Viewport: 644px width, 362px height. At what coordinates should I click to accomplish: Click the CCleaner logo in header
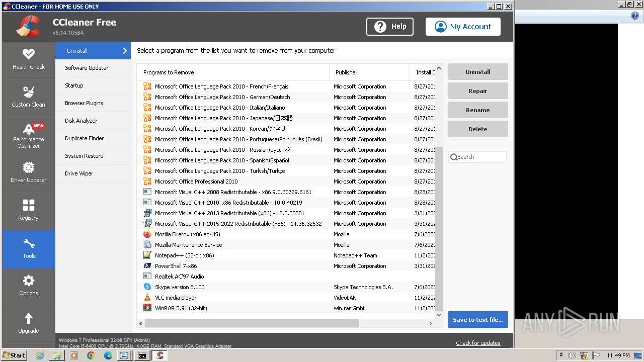click(28, 27)
